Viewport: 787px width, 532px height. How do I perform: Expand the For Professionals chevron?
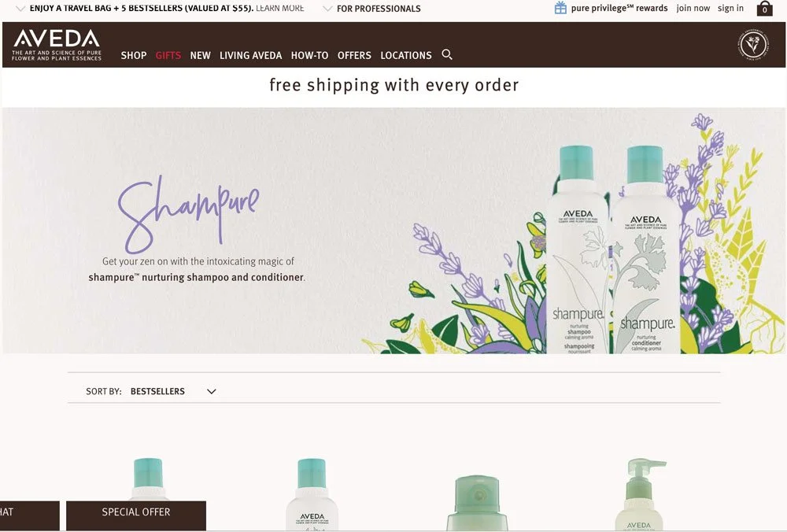click(x=327, y=9)
